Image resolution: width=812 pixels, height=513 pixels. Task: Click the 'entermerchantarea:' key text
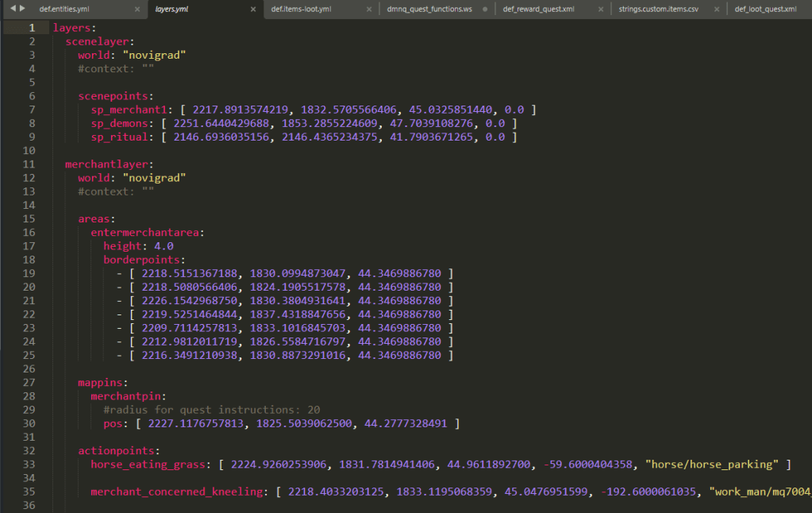(x=148, y=233)
